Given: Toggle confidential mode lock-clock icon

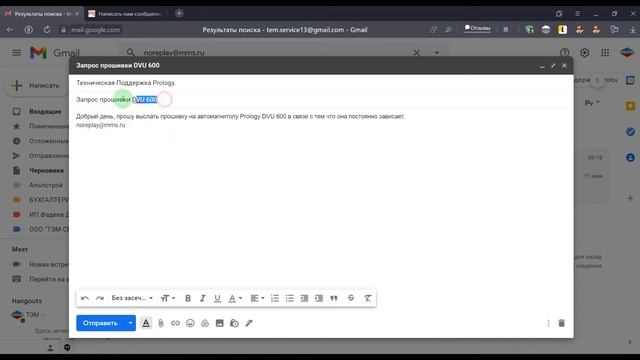Looking at the screenshot, I should click(234, 323).
